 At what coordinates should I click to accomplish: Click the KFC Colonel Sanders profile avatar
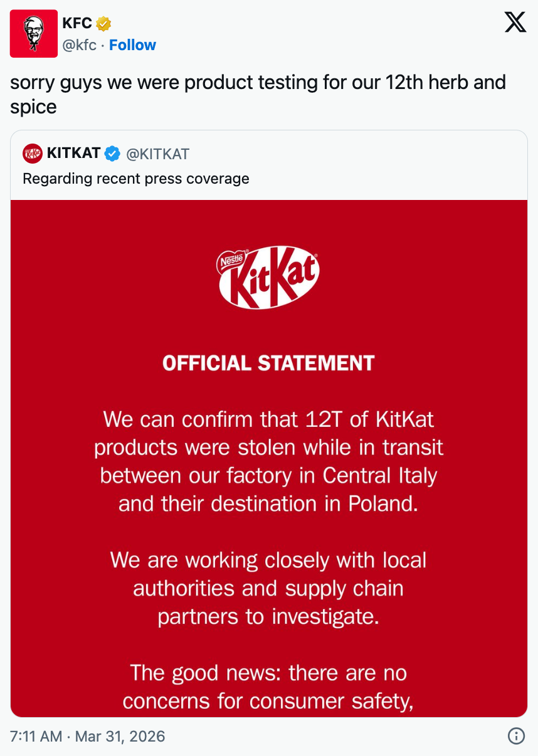click(x=34, y=34)
